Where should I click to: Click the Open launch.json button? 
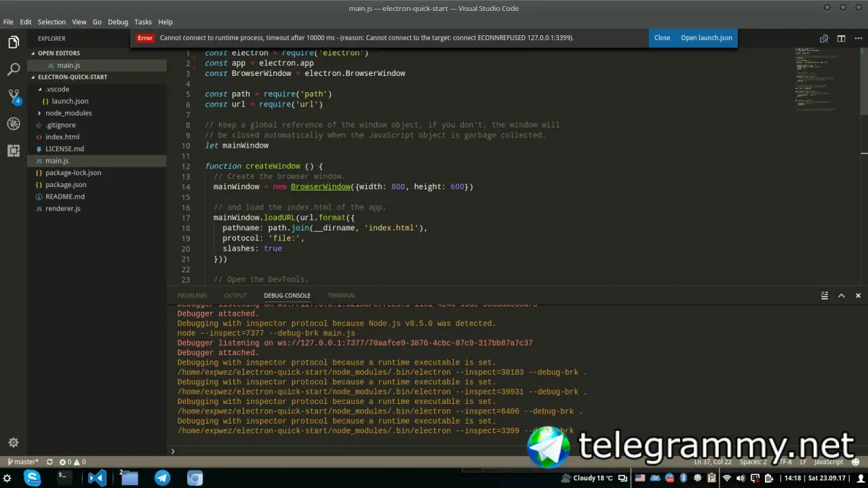click(707, 38)
